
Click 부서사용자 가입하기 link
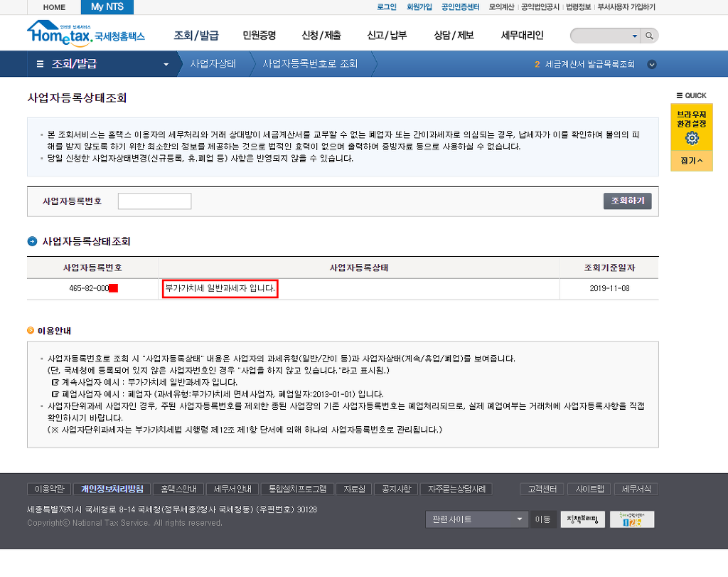[x=626, y=7]
